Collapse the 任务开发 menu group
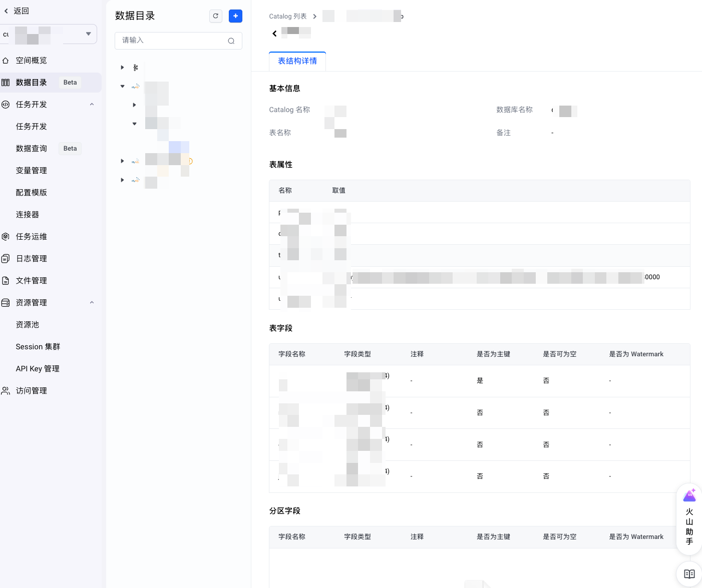 pos(92,105)
